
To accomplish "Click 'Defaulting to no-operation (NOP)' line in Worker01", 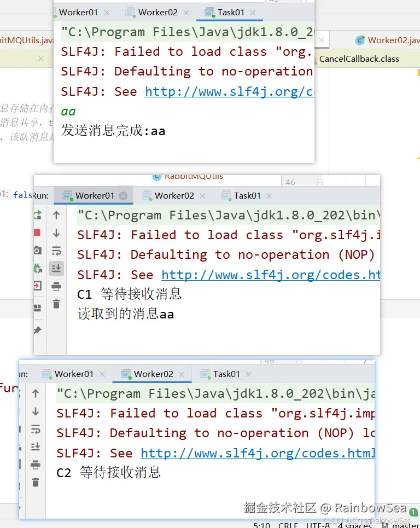I will tap(226, 255).
